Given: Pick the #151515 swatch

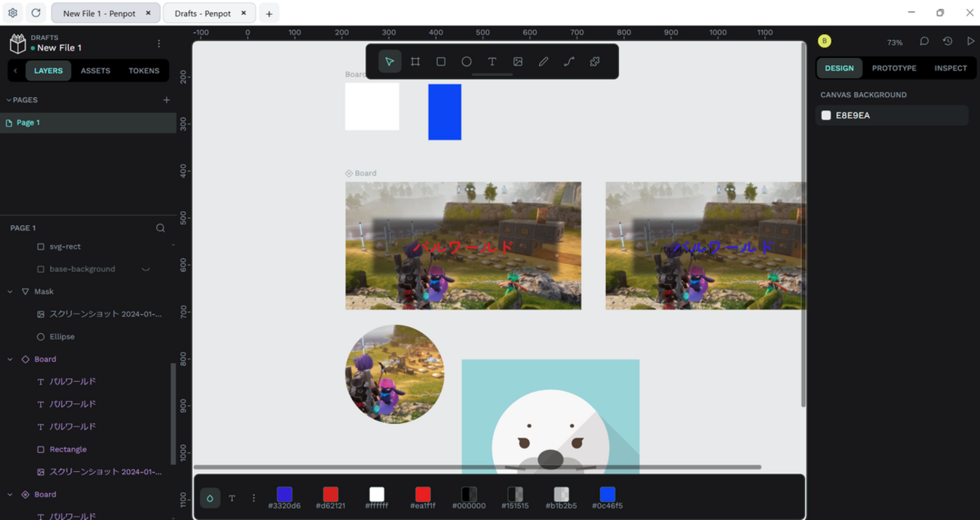Looking at the screenshot, I should [x=515, y=494].
